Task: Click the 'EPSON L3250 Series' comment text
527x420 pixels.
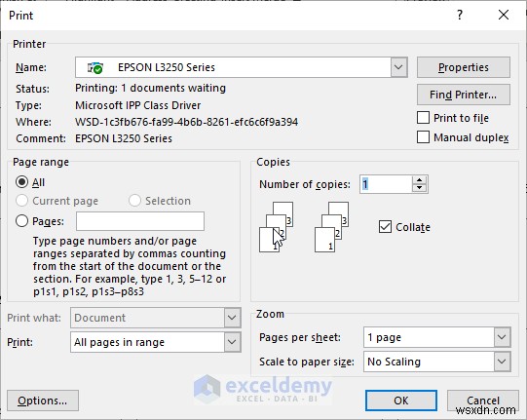Action: pos(124,138)
